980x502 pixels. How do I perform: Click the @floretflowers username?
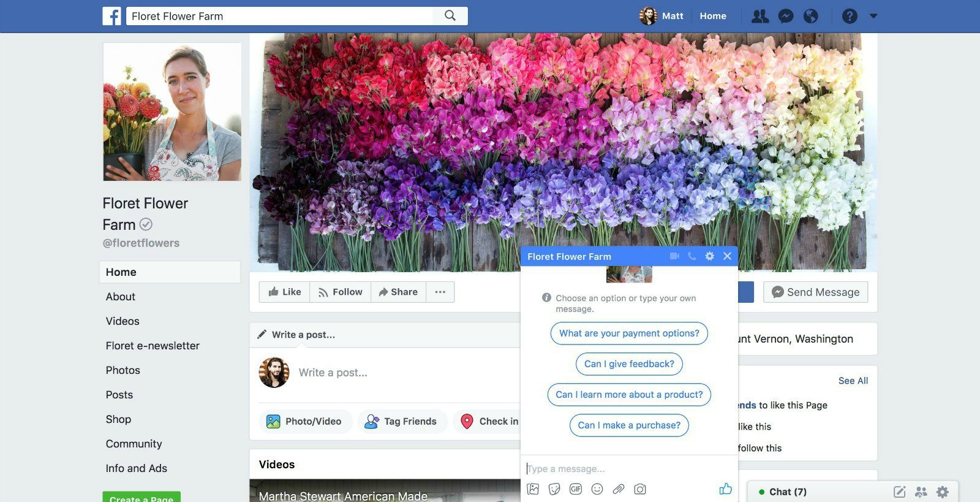pyautogui.click(x=141, y=243)
